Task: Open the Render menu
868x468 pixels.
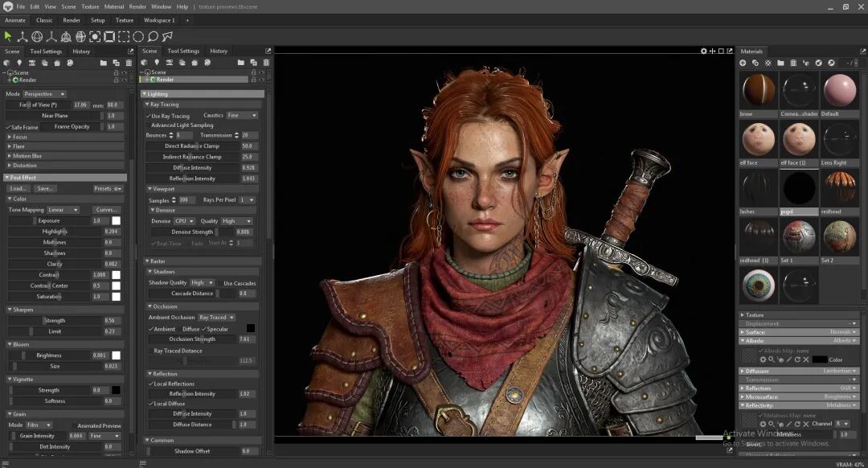Action: 137,6
